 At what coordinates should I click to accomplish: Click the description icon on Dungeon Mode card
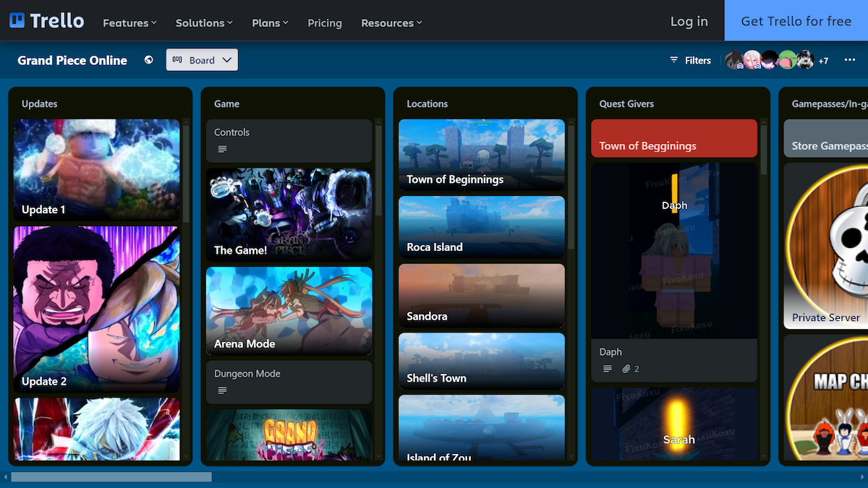[x=221, y=390]
